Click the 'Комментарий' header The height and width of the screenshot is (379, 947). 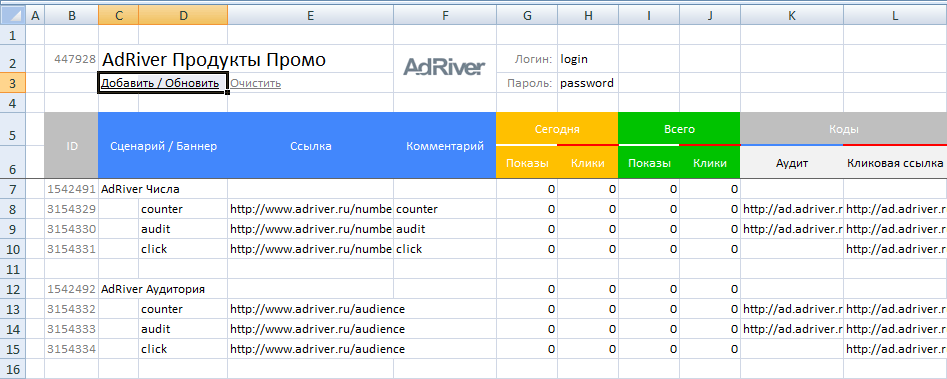(x=445, y=145)
